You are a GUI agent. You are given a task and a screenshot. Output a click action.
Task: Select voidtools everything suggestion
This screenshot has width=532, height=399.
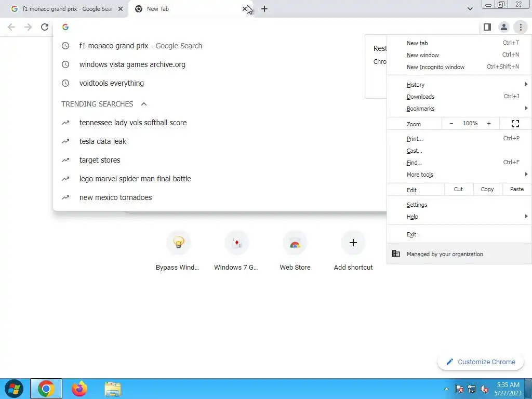coord(220,83)
